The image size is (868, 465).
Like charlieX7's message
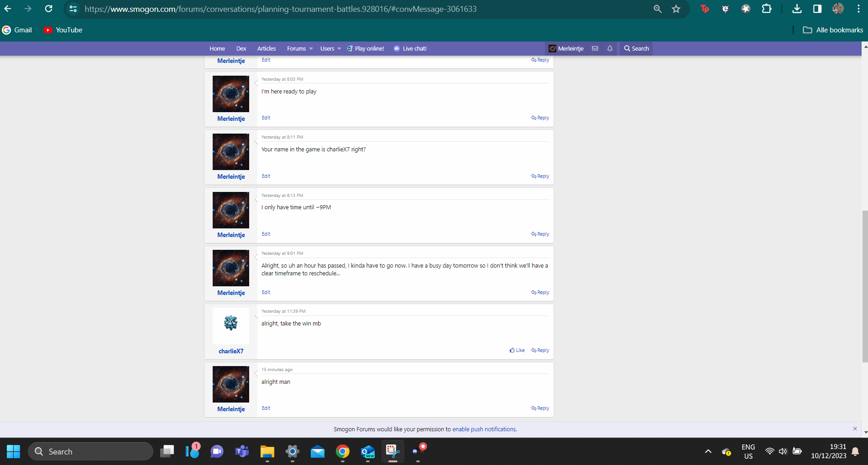[x=517, y=350]
